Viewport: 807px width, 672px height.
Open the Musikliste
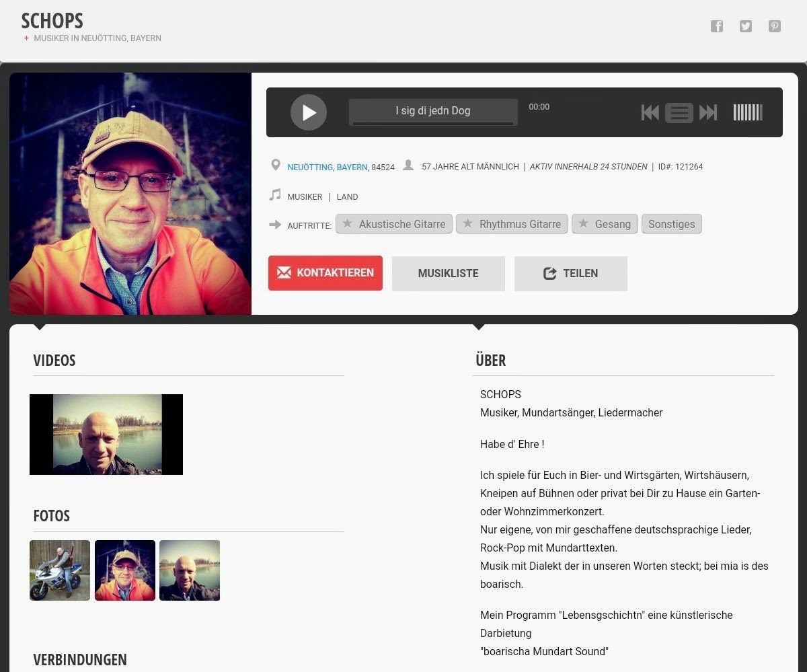tap(448, 273)
